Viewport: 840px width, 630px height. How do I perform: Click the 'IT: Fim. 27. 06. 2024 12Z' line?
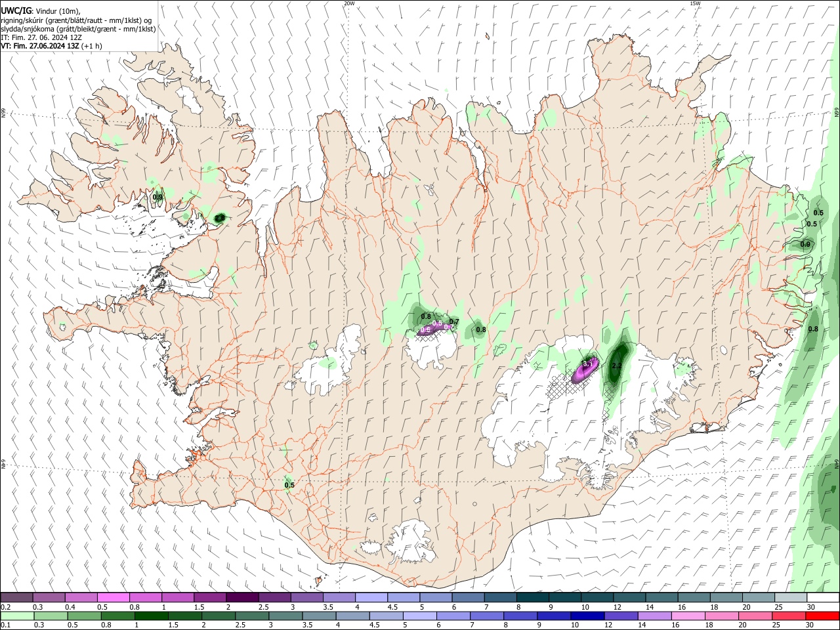[41, 37]
